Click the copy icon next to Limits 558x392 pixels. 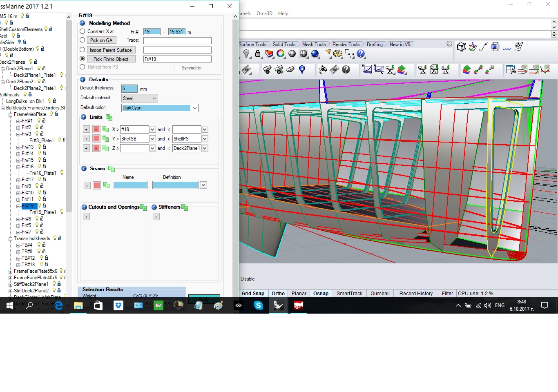109,118
